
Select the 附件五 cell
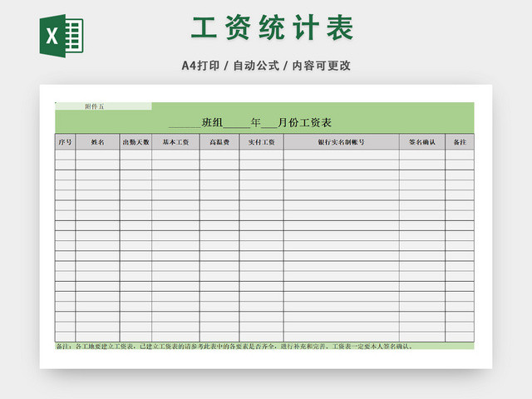pyautogui.click(x=103, y=106)
